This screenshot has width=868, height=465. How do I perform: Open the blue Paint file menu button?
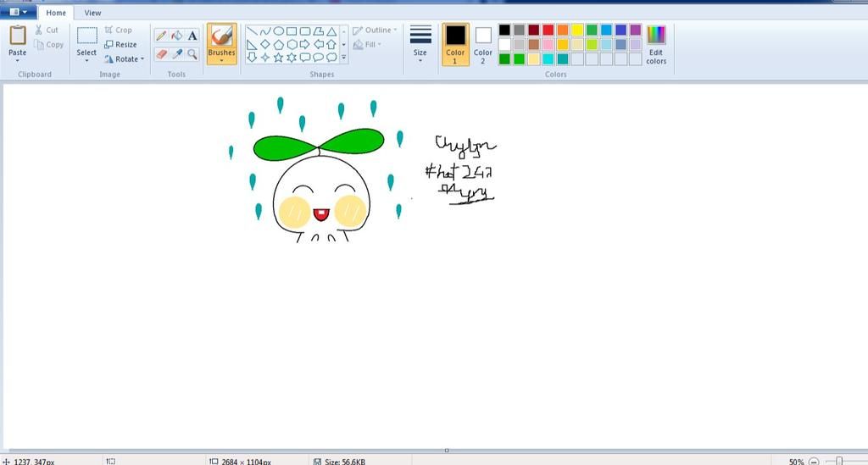pyautogui.click(x=19, y=12)
